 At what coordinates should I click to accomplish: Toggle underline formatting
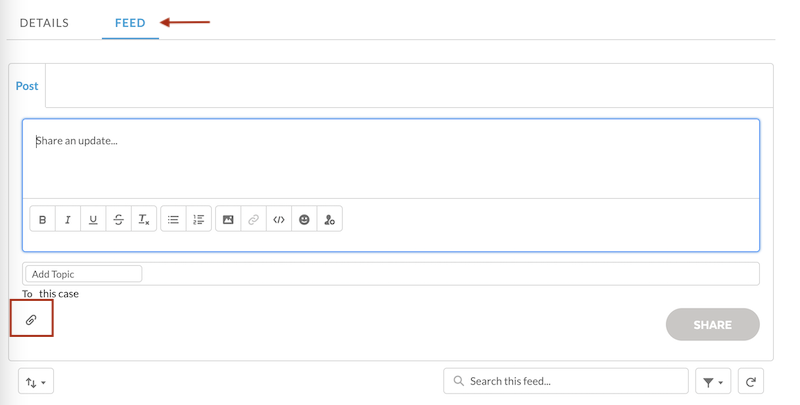tap(93, 220)
